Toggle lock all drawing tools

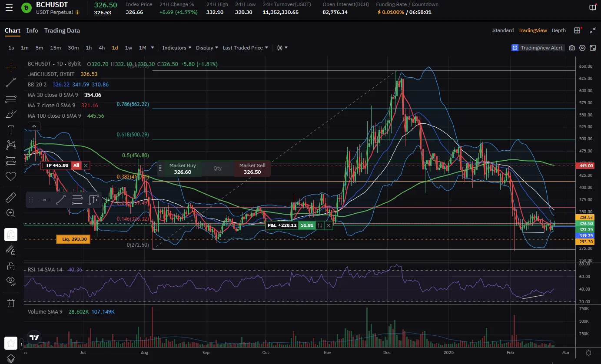[11, 266]
